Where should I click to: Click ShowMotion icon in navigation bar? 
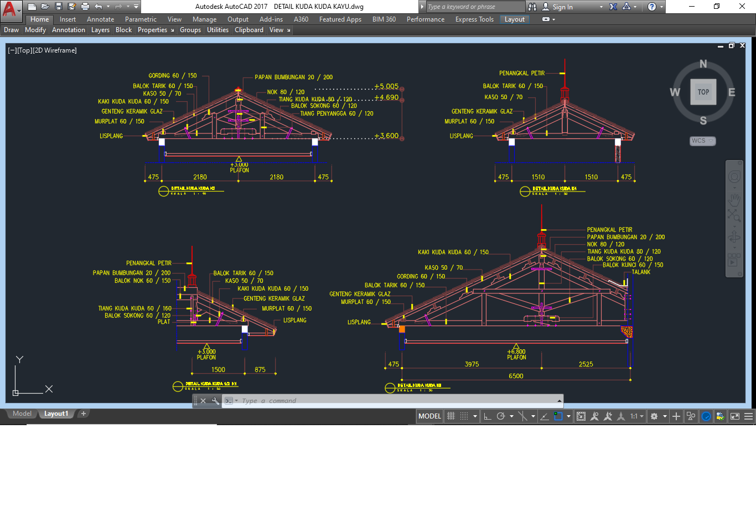[x=734, y=259]
